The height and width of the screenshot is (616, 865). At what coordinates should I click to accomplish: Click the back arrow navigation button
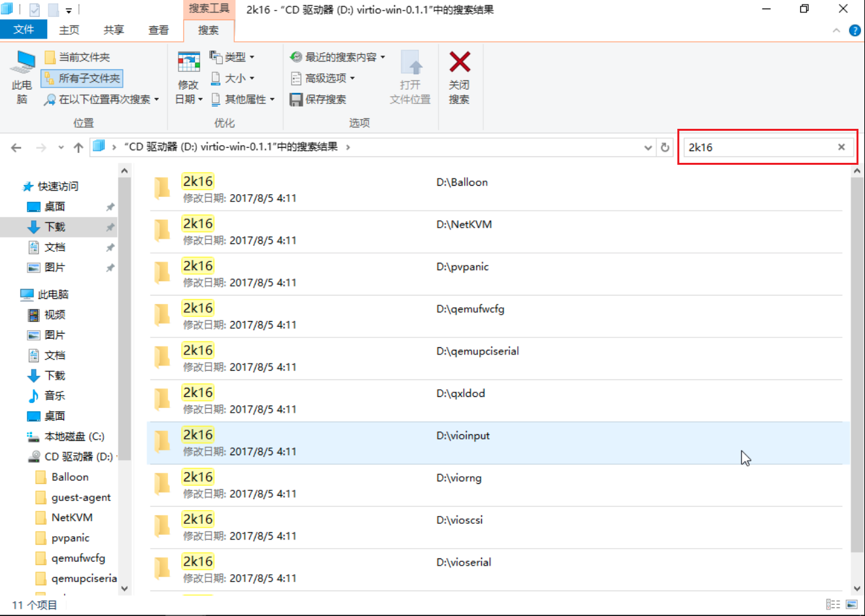pyautogui.click(x=16, y=147)
